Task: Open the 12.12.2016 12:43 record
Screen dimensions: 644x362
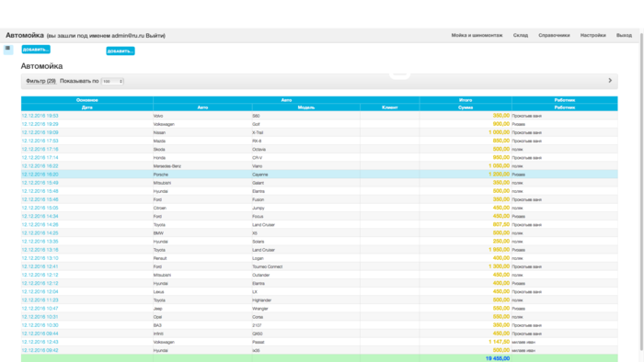Action: coord(40,342)
